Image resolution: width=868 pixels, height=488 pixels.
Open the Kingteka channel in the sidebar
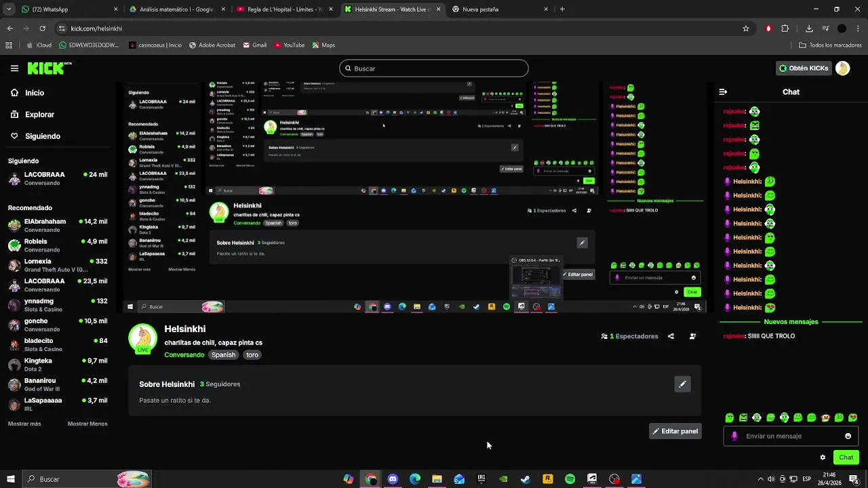[x=58, y=365]
